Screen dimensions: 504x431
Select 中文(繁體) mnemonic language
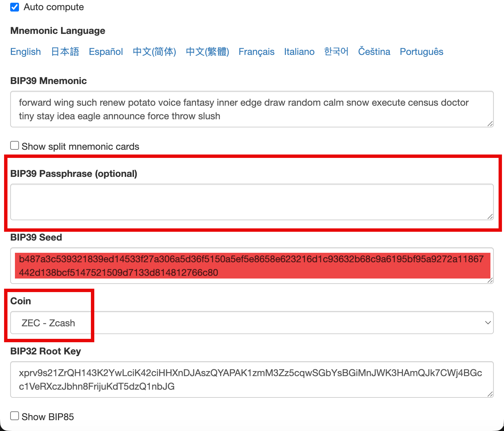pyautogui.click(x=207, y=52)
